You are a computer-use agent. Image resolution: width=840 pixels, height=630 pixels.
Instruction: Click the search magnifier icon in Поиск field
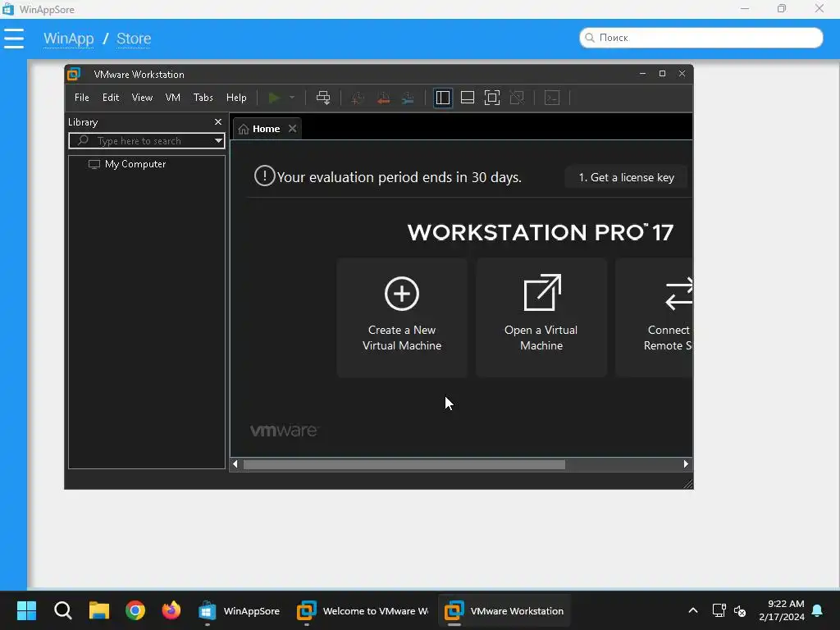point(590,38)
